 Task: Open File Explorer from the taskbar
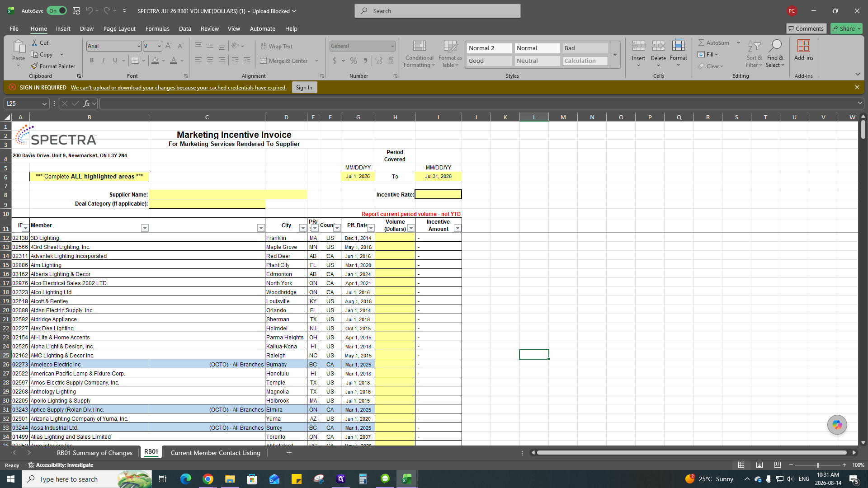tap(230, 479)
